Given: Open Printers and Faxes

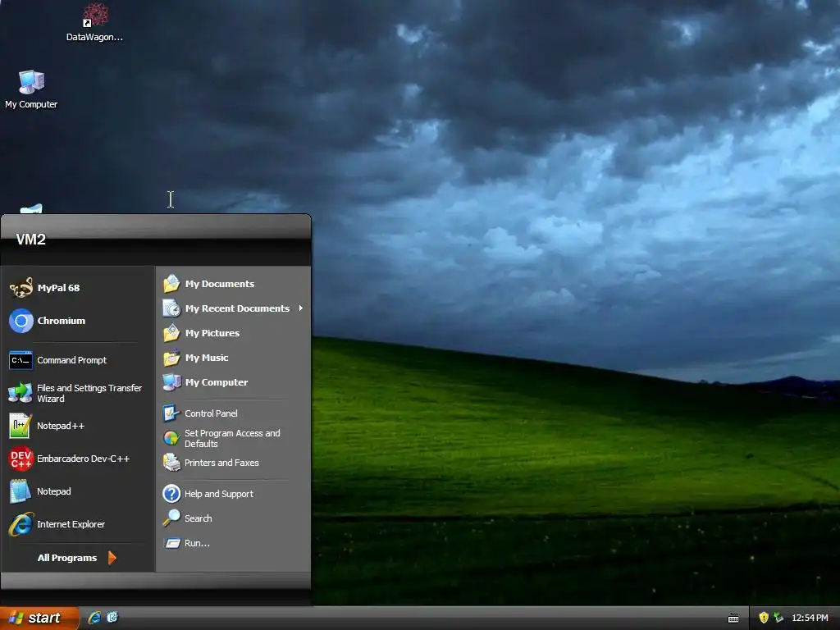Looking at the screenshot, I should pos(233,463).
